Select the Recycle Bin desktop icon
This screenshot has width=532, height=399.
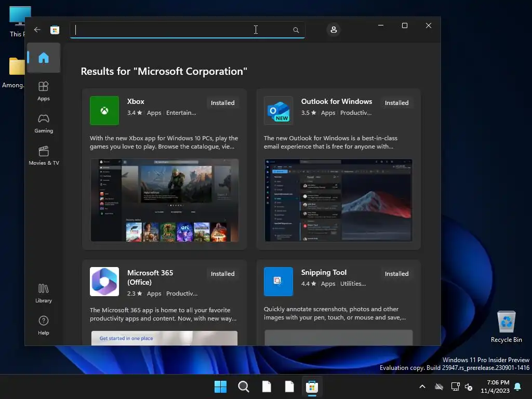(x=506, y=327)
